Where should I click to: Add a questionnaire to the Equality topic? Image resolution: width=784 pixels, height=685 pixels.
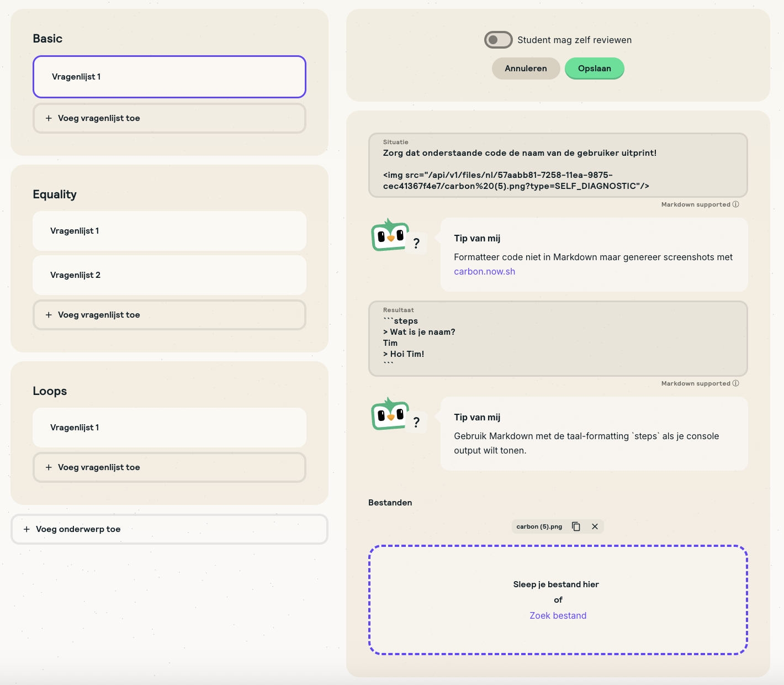(x=169, y=315)
